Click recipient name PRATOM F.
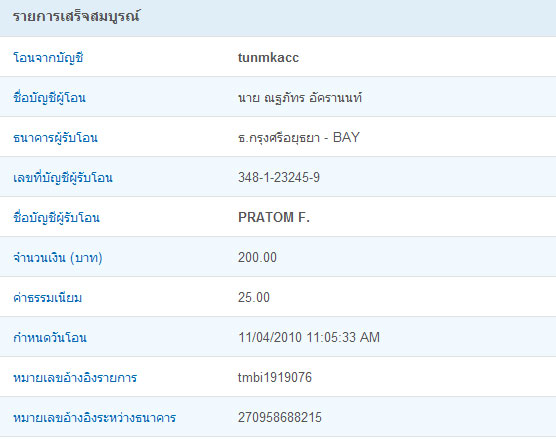This screenshot has height=439, width=556. pyautogui.click(x=274, y=217)
